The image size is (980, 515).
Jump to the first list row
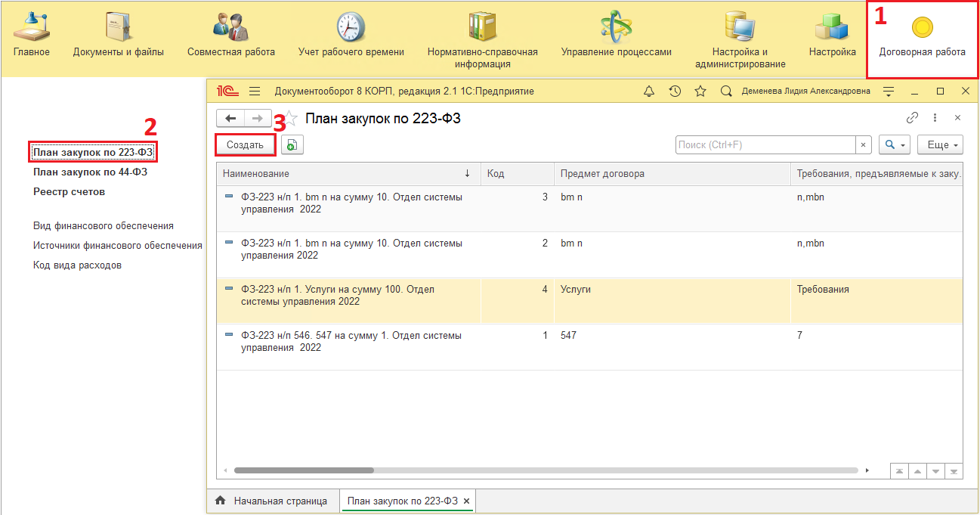click(x=899, y=470)
